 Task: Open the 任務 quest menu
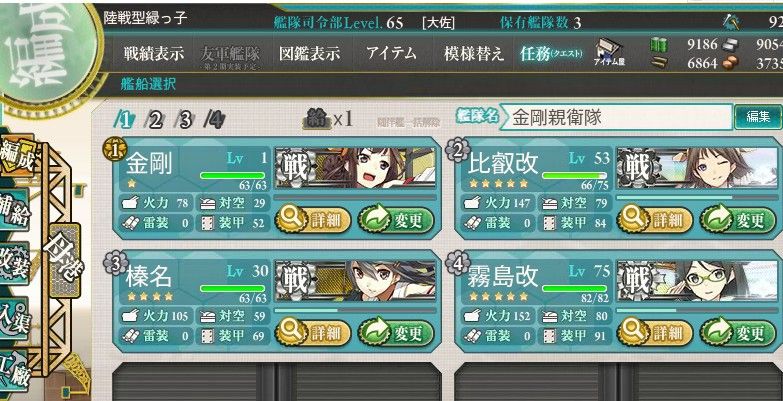(x=551, y=53)
